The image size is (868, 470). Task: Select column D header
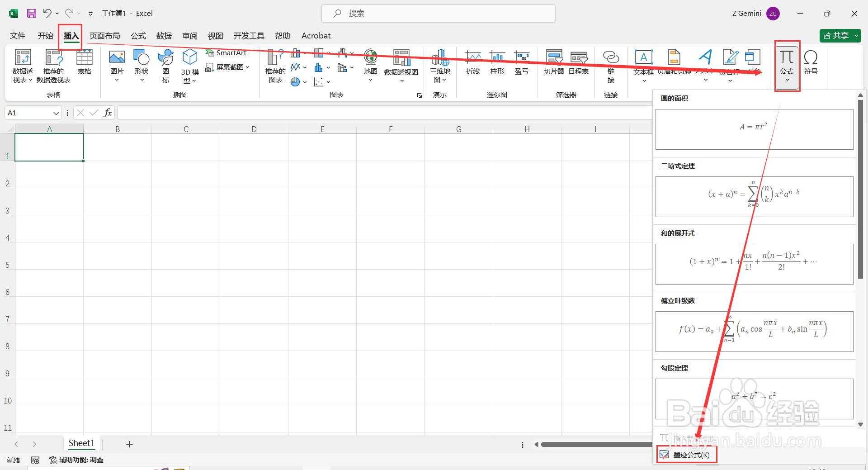click(254, 129)
